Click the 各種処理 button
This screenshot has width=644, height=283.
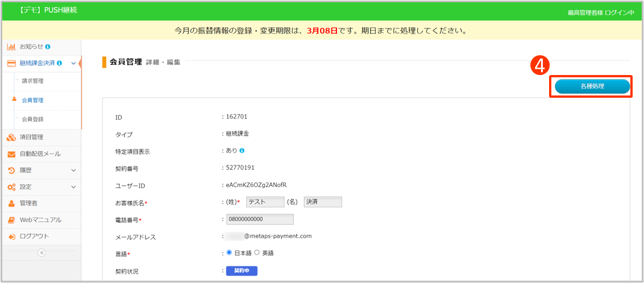(592, 86)
